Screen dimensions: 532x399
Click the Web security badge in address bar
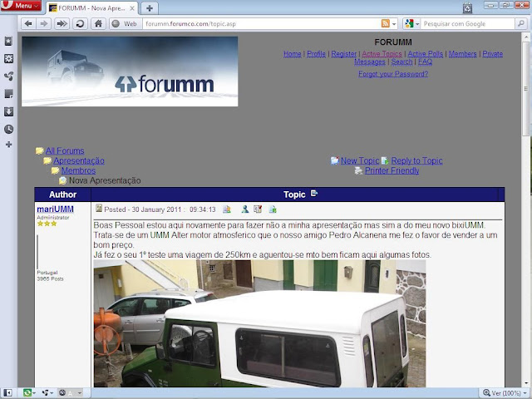(125, 24)
